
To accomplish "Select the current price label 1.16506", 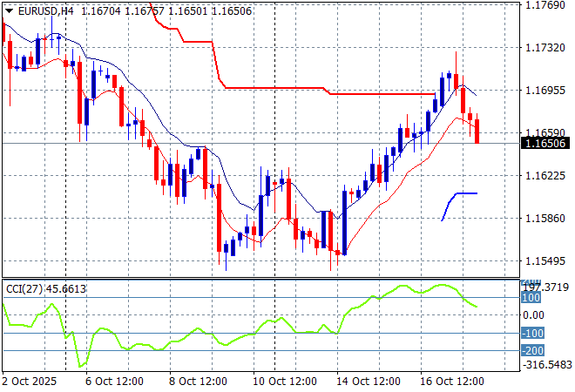I will [x=545, y=143].
